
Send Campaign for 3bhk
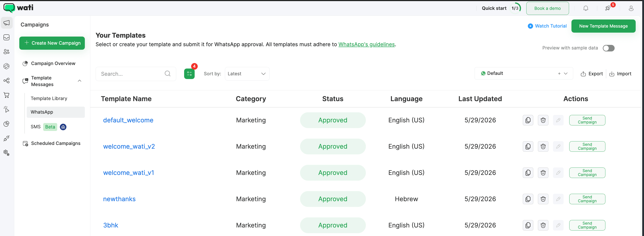(587, 225)
